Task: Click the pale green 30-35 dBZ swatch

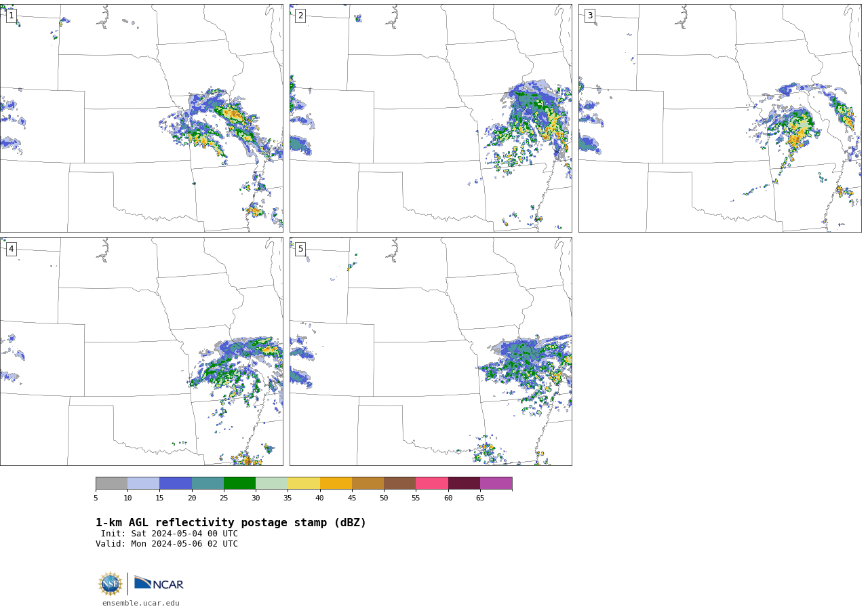Action: click(271, 484)
